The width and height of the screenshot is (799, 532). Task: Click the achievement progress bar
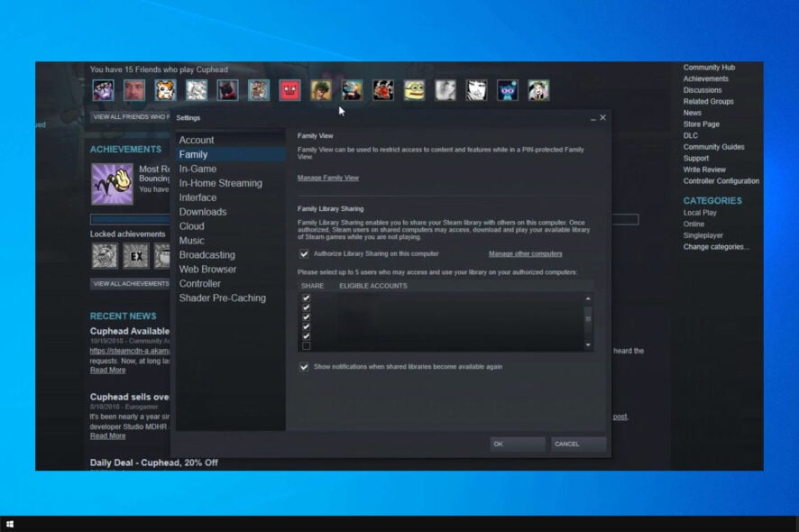(x=131, y=219)
